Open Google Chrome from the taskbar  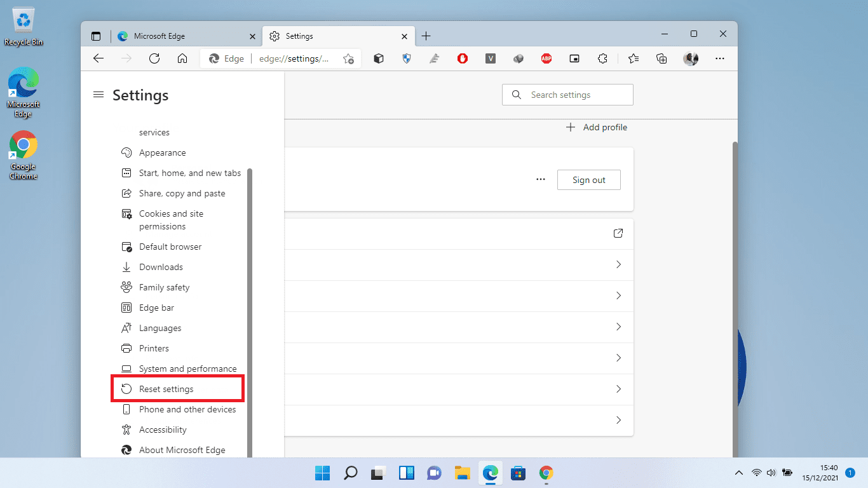click(546, 473)
